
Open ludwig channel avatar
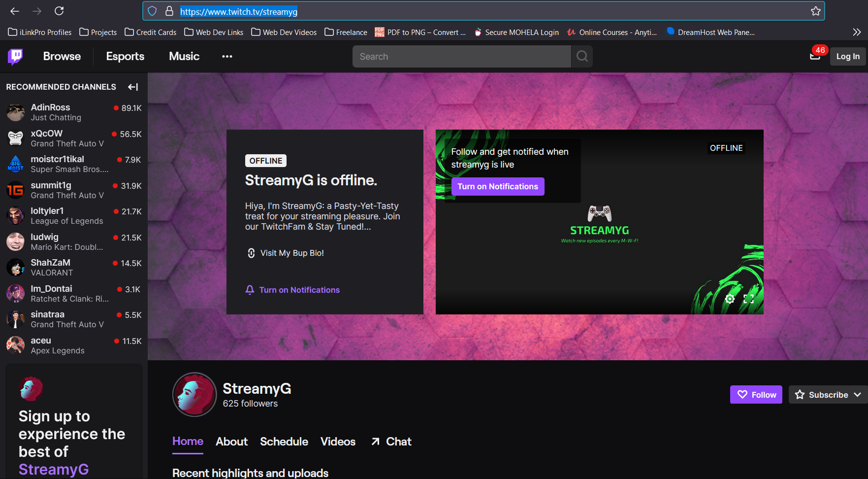[x=16, y=242]
